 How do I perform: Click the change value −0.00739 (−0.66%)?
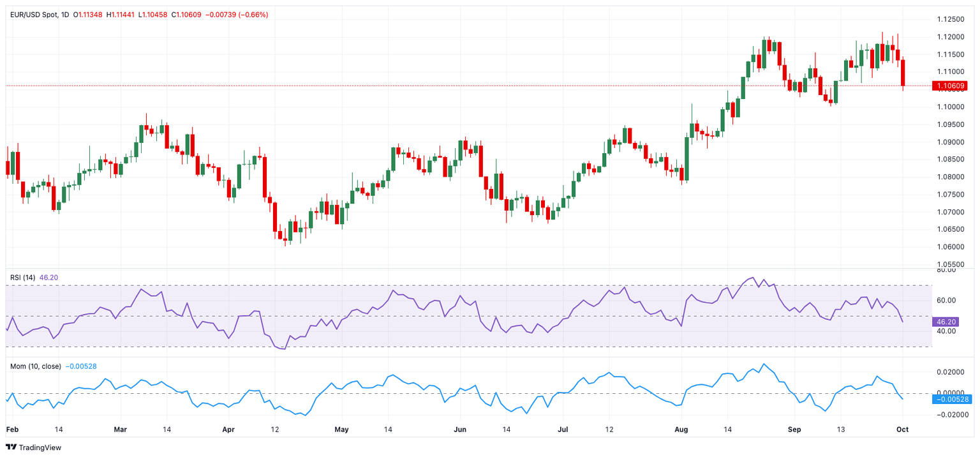pyautogui.click(x=237, y=15)
